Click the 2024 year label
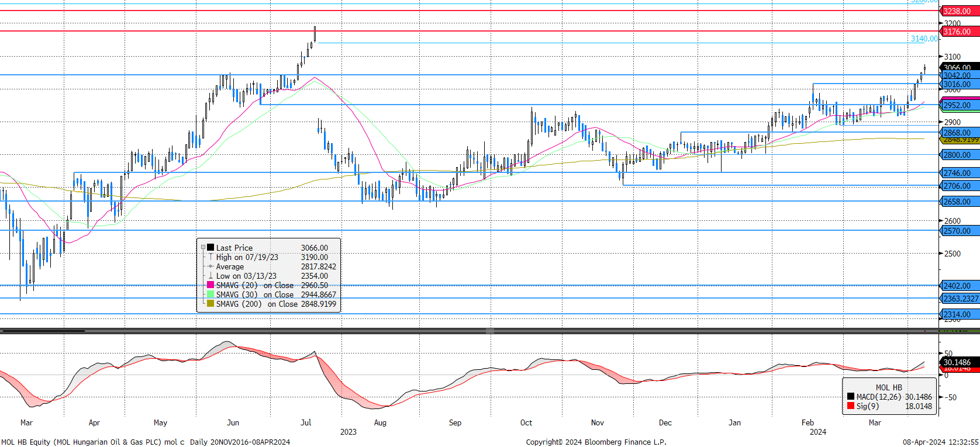The width and height of the screenshot is (980, 447). pos(818,432)
